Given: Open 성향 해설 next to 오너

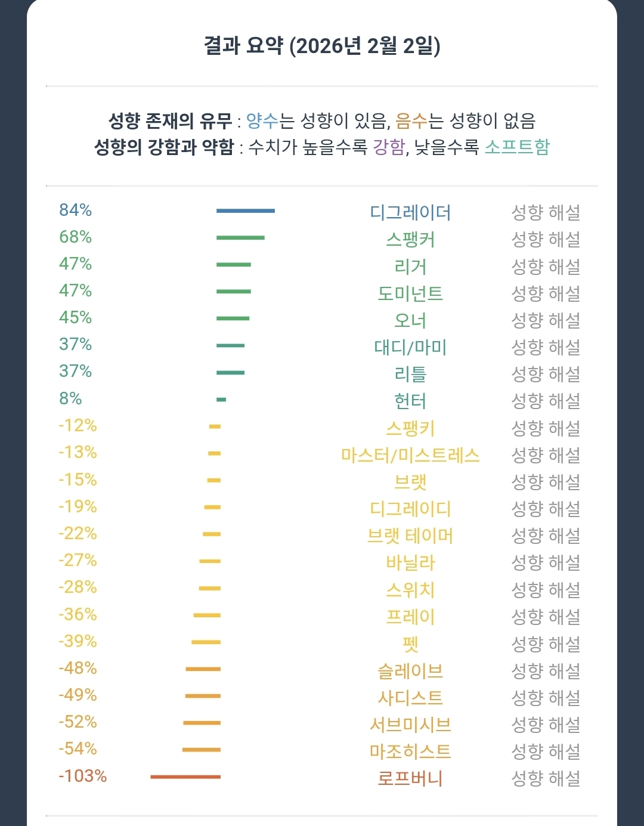Looking at the screenshot, I should tap(546, 320).
